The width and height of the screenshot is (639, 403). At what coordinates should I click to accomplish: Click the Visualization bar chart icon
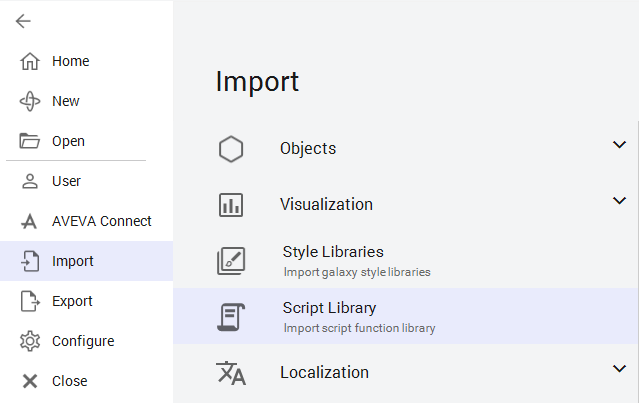[x=231, y=205]
